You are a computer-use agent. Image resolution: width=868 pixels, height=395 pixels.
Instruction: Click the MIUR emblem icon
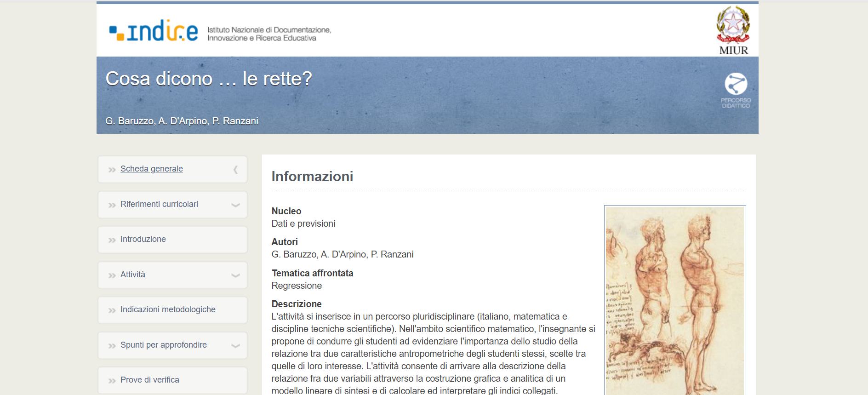pos(733,26)
